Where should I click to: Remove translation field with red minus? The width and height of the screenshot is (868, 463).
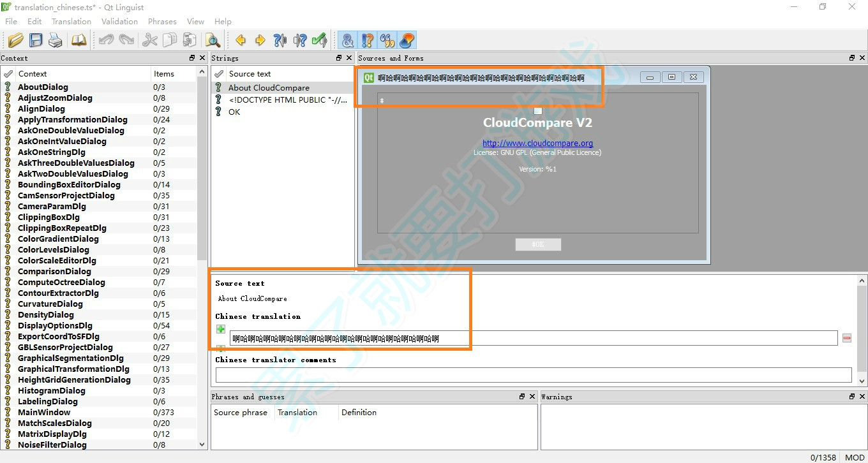point(847,338)
